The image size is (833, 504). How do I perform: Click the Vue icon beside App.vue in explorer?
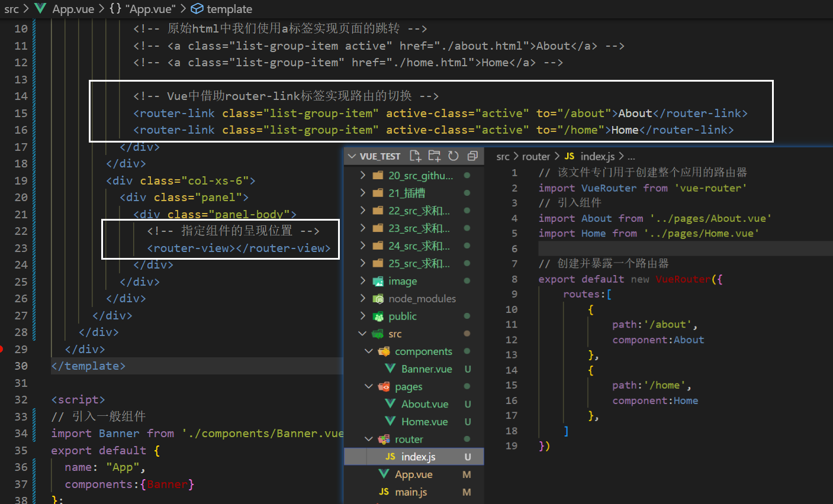(384, 474)
